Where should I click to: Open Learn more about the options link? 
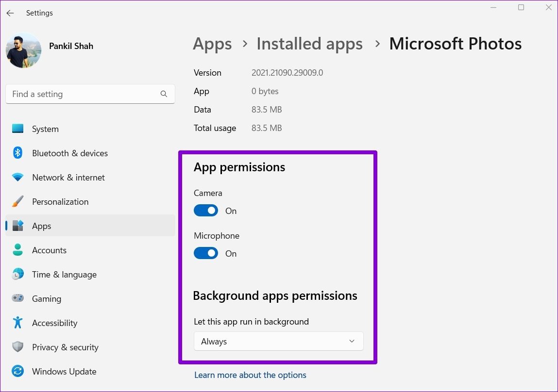(250, 375)
